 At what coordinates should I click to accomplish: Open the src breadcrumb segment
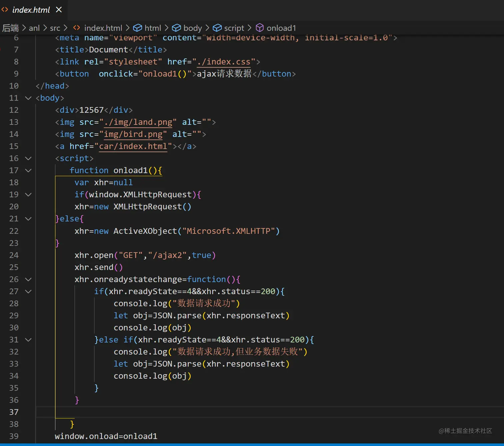click(55, 28)
